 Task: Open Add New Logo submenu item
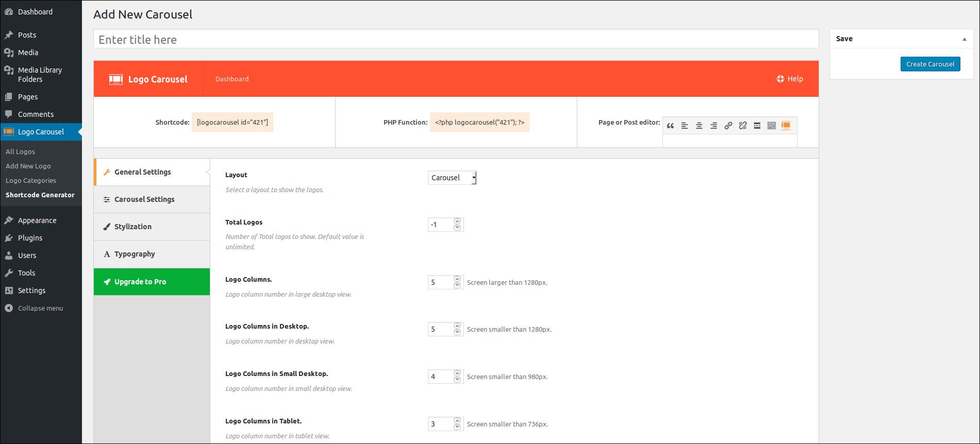(x=28, y=166)
